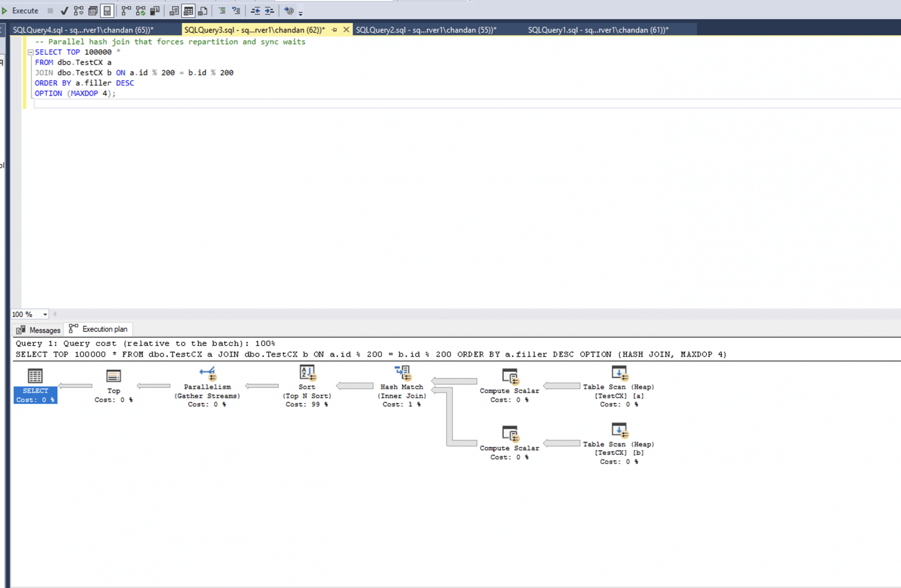Click the Execute query button
Viewport: 901px width, 588px height.
pyautogui.click(x=21, y=11)
